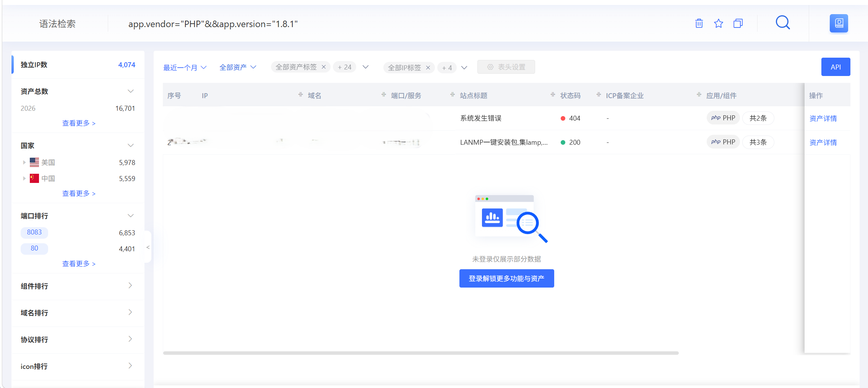
Task: Click column handle icon before 应用/组件
Action: pyautogui.click(x=699, y=95)
